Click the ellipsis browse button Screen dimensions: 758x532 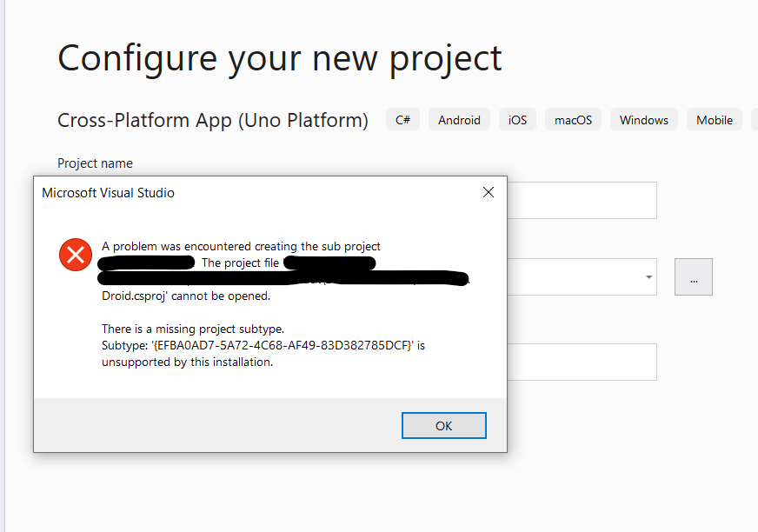click(x=693, y=276)
